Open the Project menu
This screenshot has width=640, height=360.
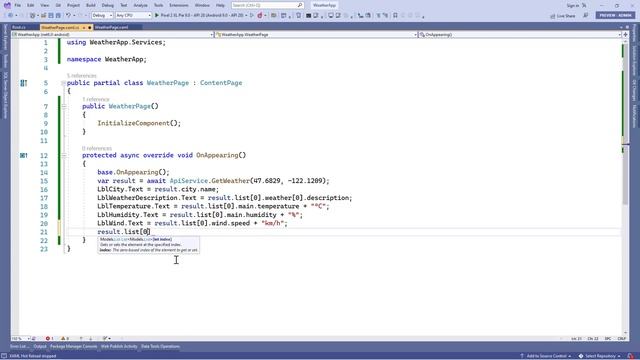pos(73,5)
